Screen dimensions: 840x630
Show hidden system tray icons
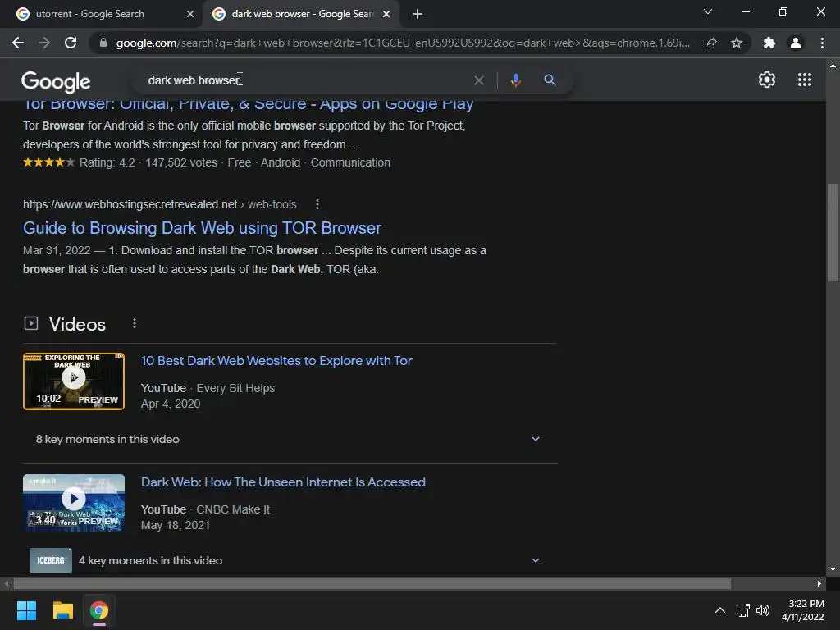pyautogui.click(x=720, y=610)
